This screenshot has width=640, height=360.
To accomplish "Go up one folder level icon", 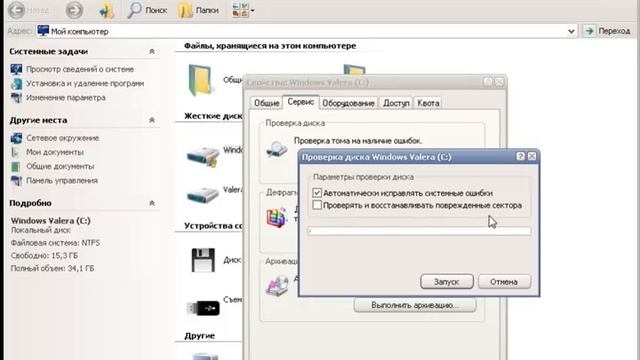I will click(106, 10).
